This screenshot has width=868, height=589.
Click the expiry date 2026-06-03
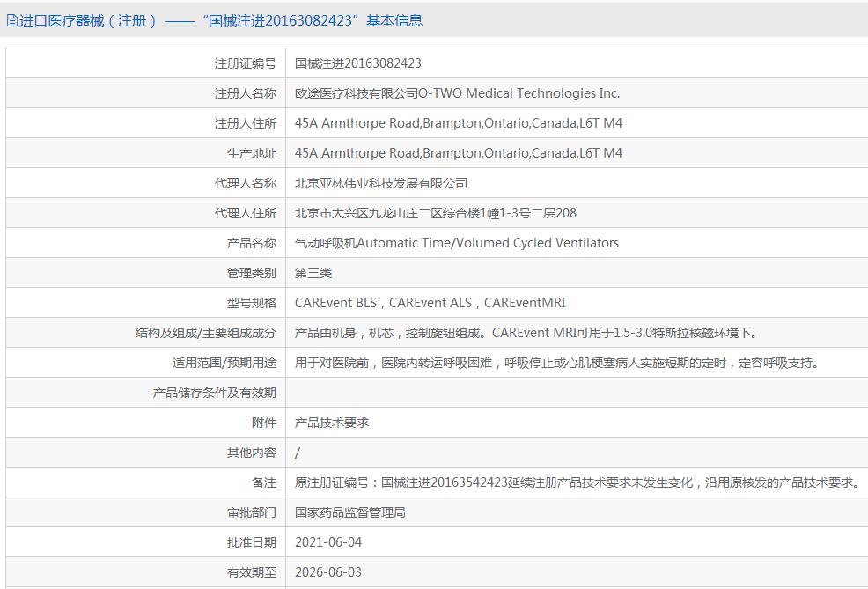(x=327, y=572)
